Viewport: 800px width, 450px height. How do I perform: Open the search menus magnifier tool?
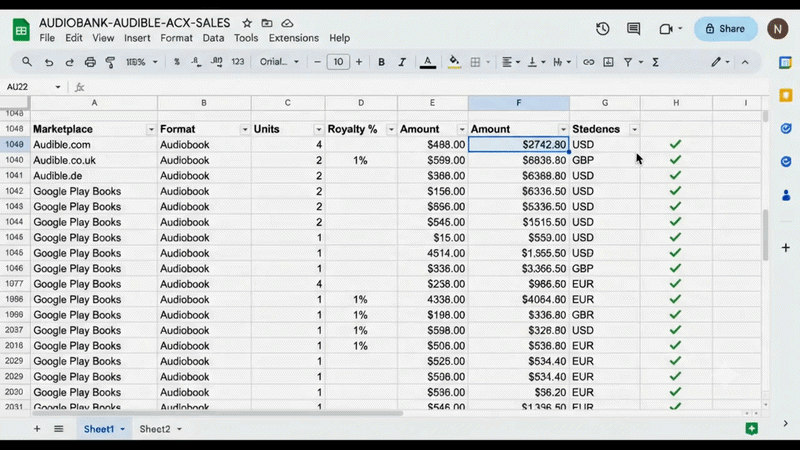(x=27, y=62)
